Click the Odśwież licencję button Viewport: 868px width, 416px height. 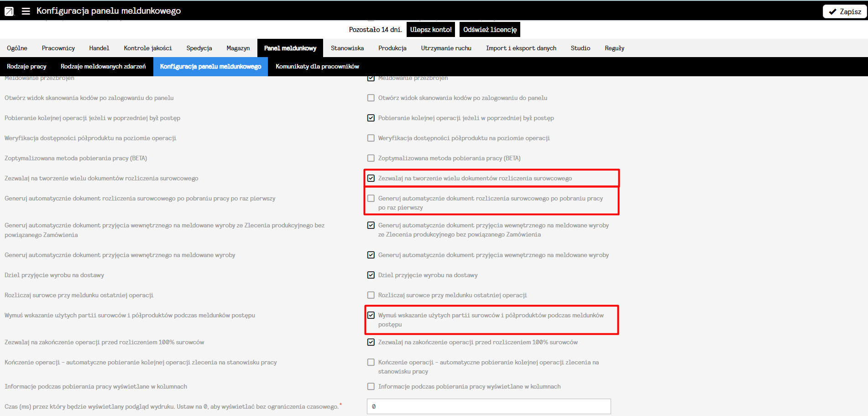coord(490,30)
